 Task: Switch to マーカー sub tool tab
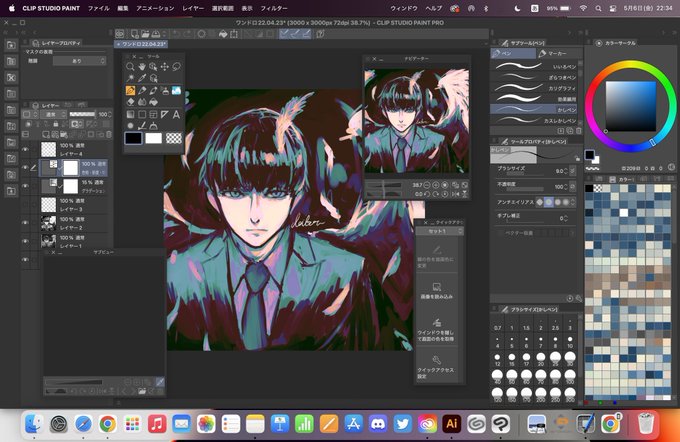pyautogui.click(x=557, y=53)
